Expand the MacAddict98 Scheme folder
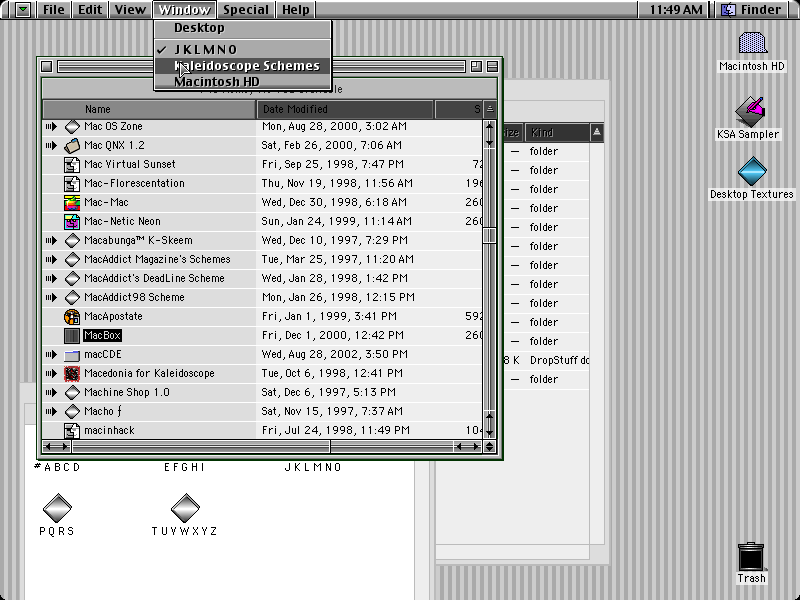This screenshot has height=600, width=800. coord(51,297)
